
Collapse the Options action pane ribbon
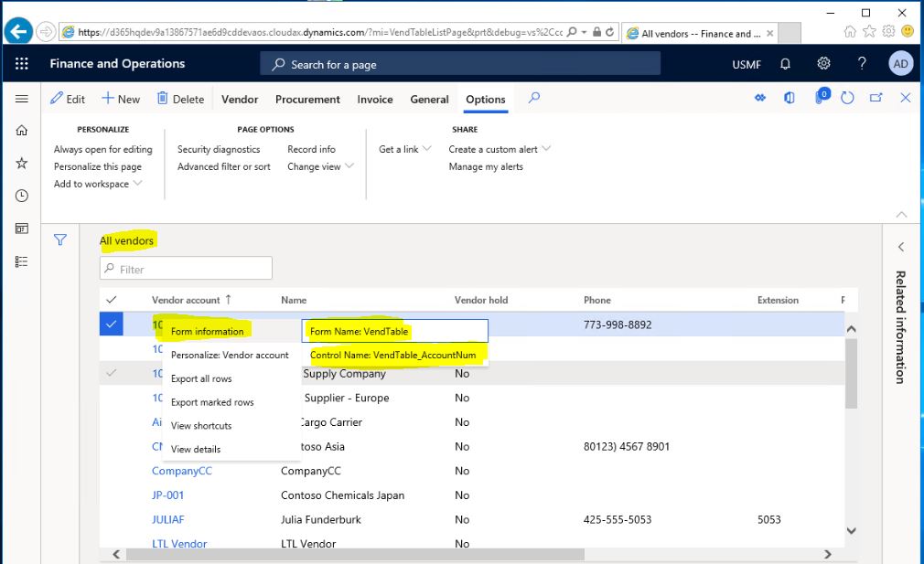pyautogui.click(x=902, y=214)
